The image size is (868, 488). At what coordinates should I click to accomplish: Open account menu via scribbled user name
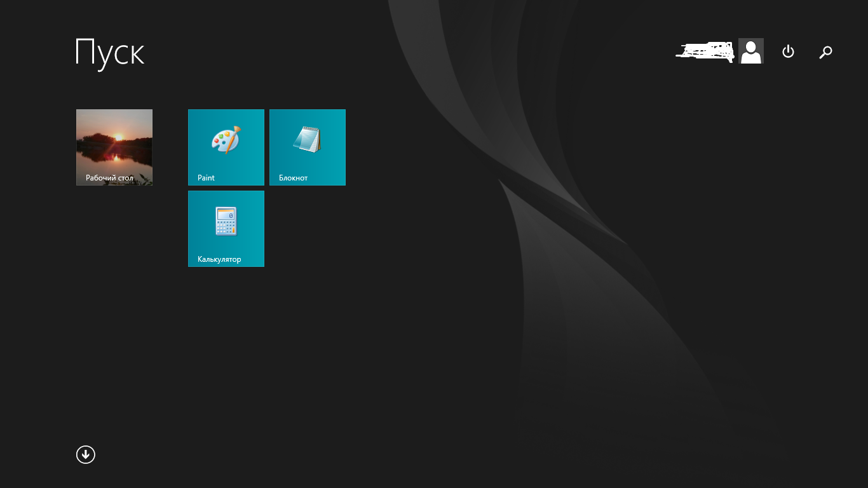pyautogui.click(x=704, y=52)
